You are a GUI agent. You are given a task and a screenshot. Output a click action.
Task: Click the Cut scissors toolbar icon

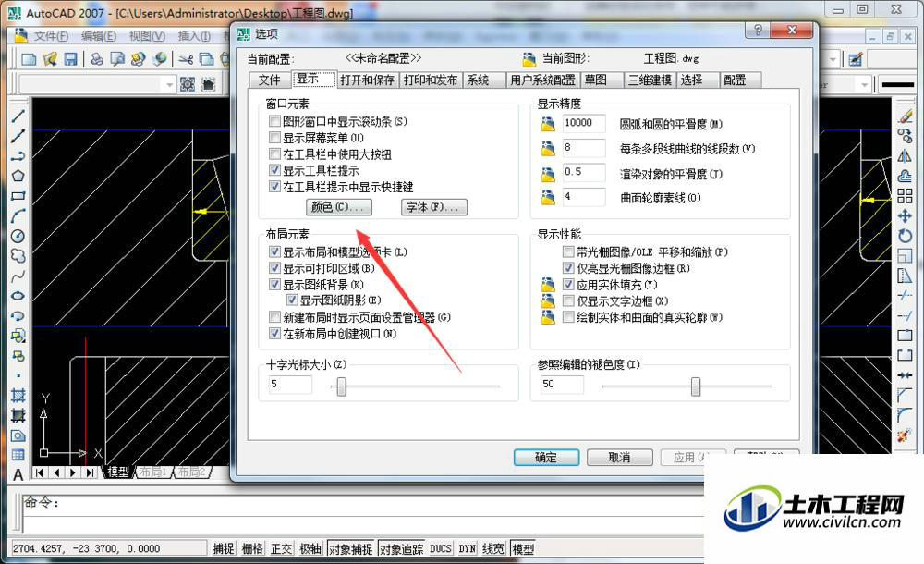click(187, 59)
